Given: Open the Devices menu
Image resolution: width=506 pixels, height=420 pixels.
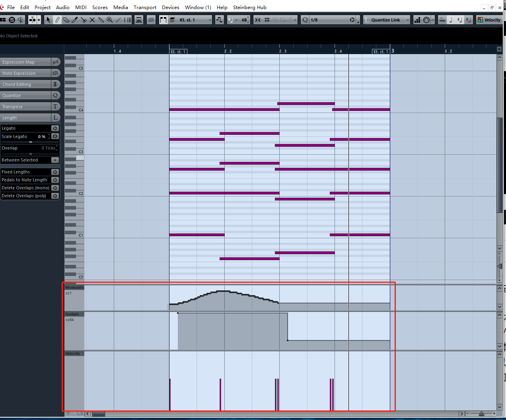Looking at the screenshot, I should [171, 7].
